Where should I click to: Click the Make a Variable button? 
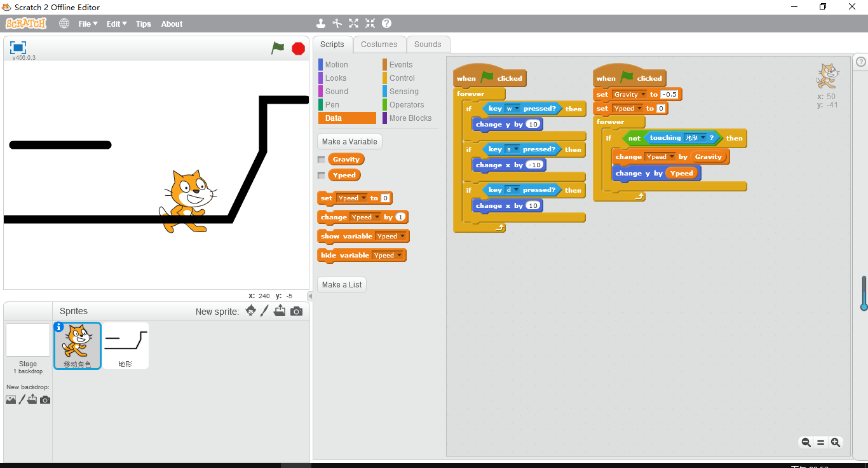tap(349, 142)
